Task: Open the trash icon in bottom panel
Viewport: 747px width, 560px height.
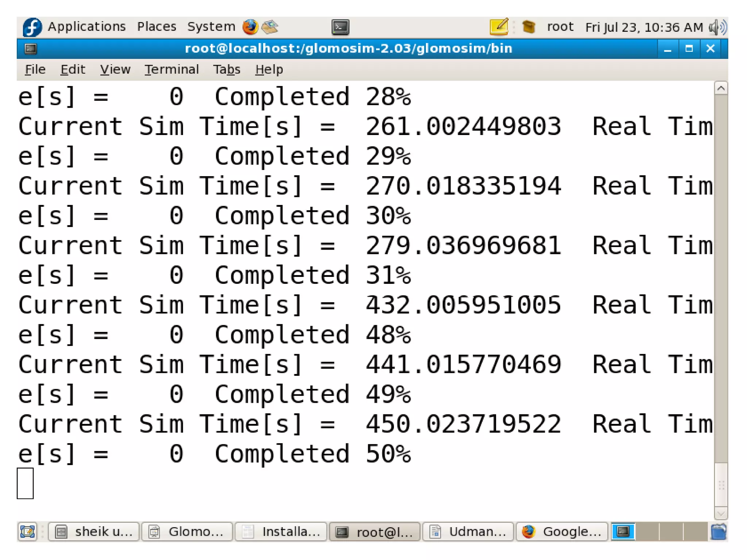Action: [x=719, y=532]
